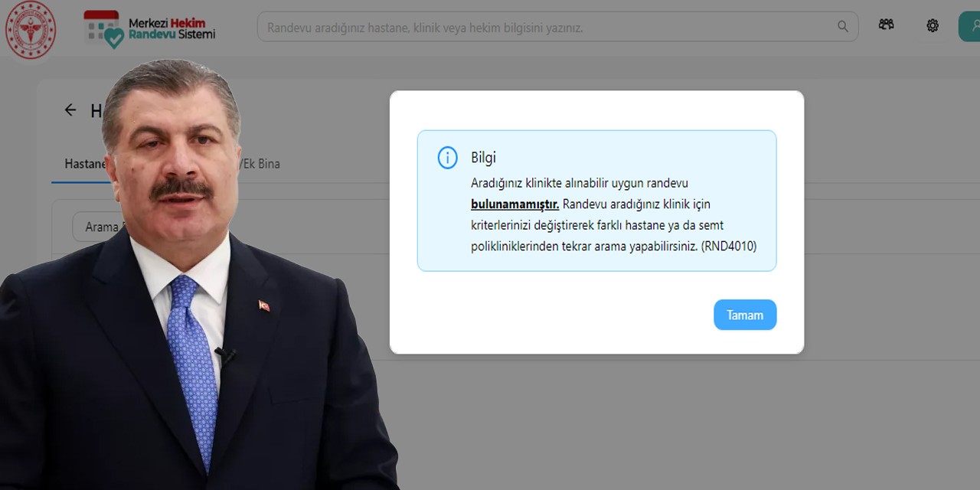Screen dimensions: 980x490
Task: Select the Bilgi dialog heading
Action: point(484,158)
